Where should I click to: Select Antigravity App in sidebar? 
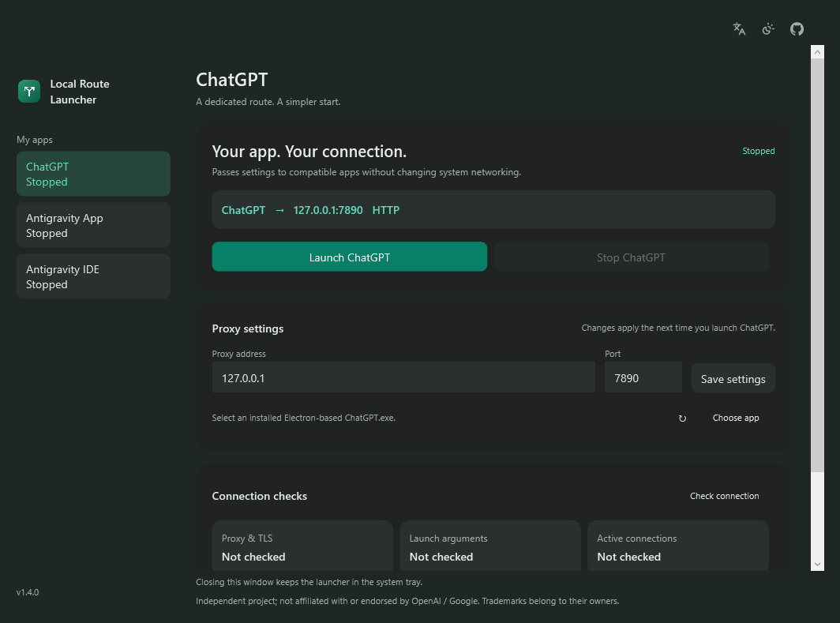pyautogui.click(x=93, y=225)
